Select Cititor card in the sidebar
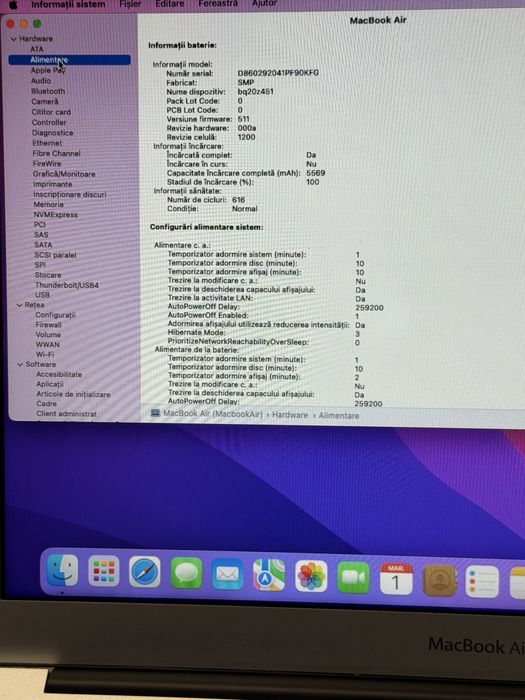This screenshot has width=525, height=700. click(x=51, y=112)
